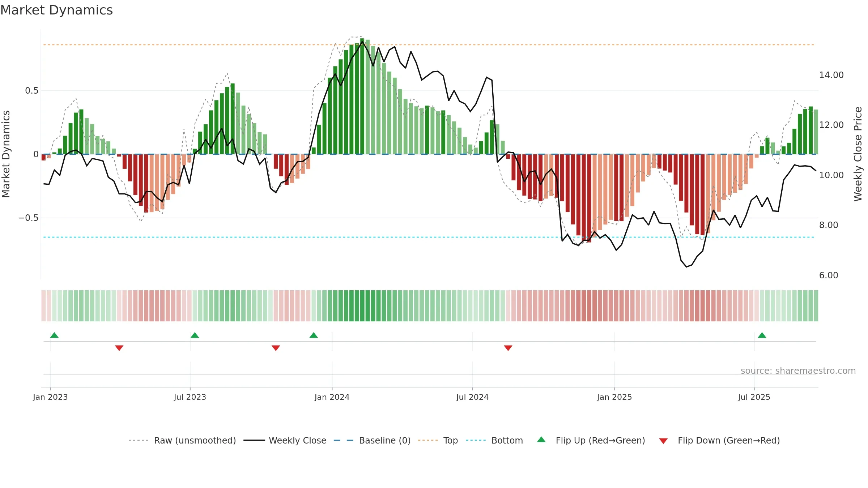Click the Jul 2025 axis label
The width and height of the screenshot is (868, 488).
[754, 397]
